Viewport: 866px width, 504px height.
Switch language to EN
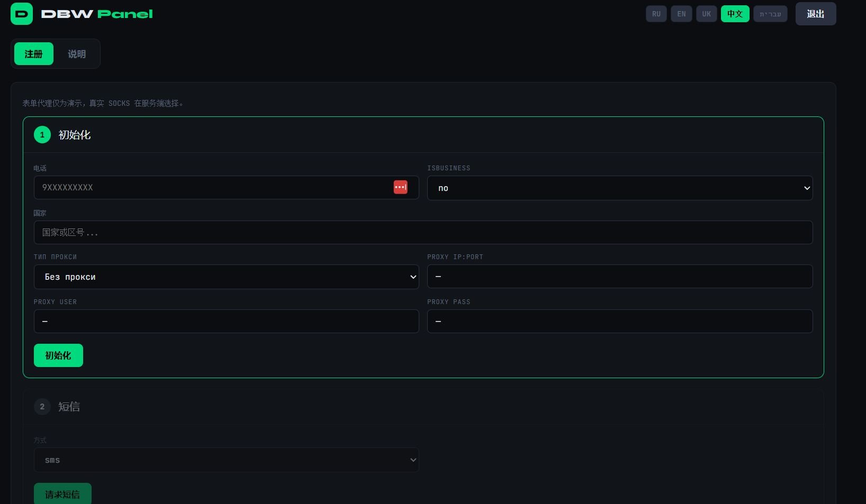click(681, 14)
